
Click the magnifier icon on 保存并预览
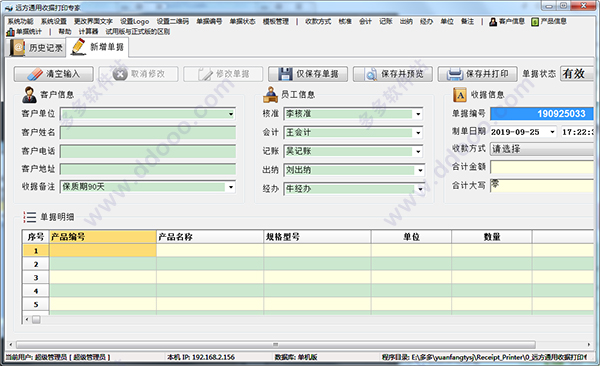pos(370,74)
